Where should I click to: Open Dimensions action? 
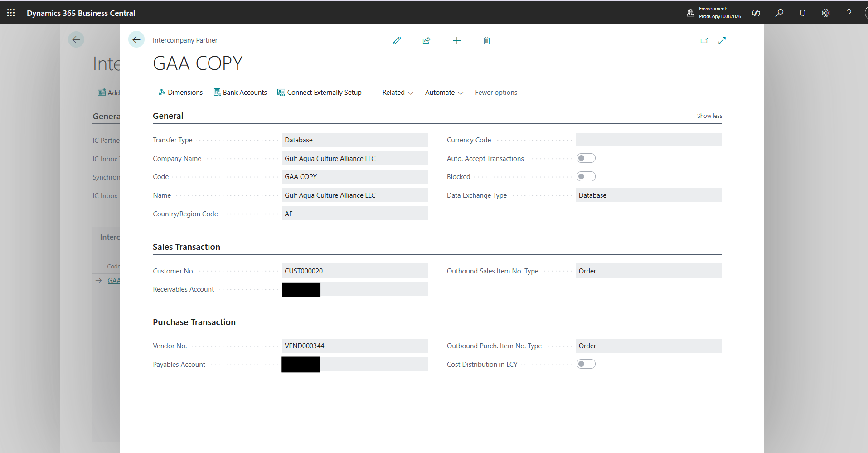click(x=180, y=92)
